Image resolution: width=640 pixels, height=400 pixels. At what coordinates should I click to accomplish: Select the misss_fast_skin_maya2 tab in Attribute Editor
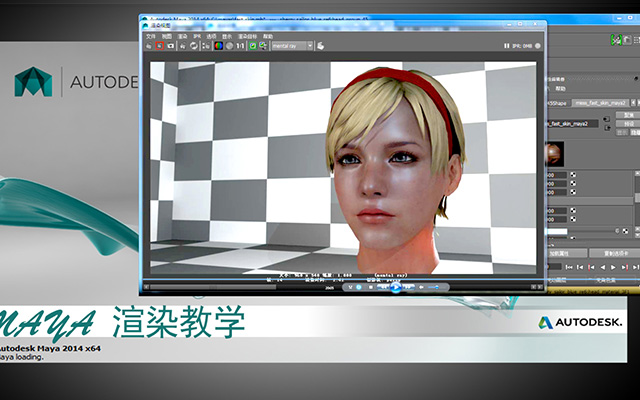pos(600,103)
